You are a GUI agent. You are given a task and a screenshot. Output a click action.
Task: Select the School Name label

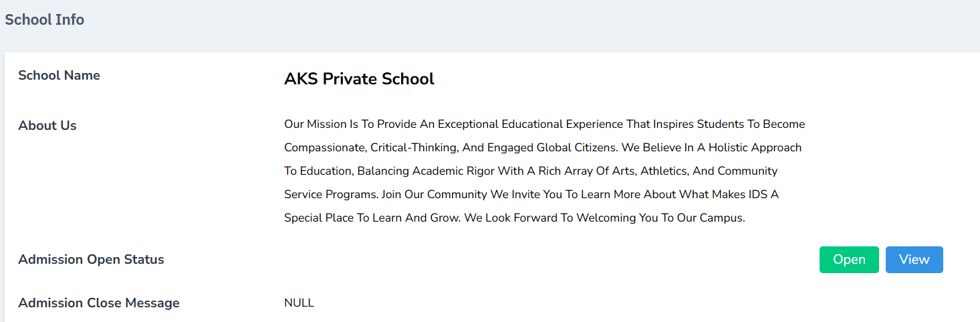pyautogui.click(x=59, y=76)
